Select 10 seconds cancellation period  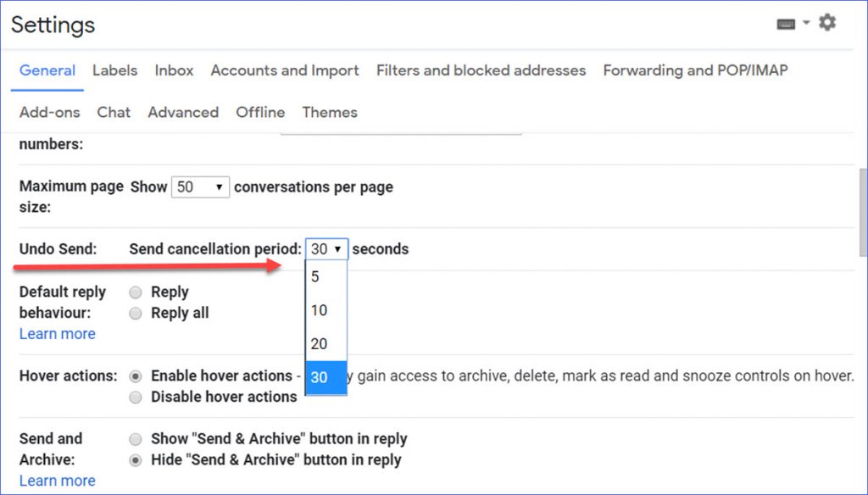coord(325,310)
